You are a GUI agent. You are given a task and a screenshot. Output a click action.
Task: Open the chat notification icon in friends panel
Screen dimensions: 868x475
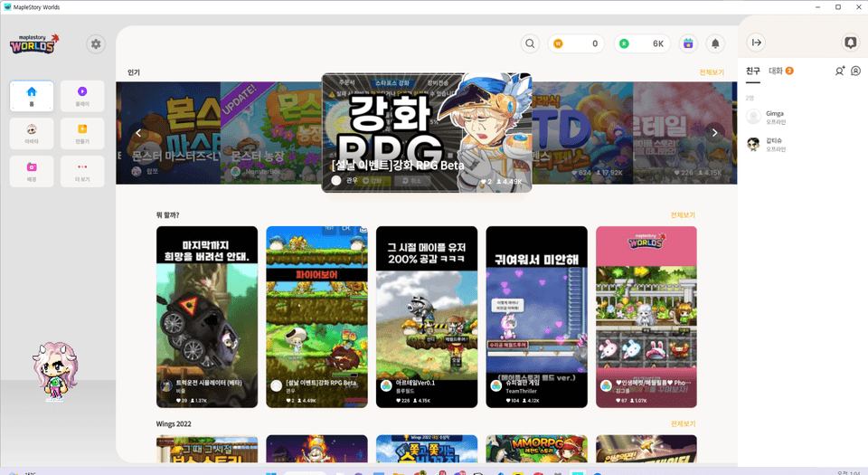tap(850, 43)
